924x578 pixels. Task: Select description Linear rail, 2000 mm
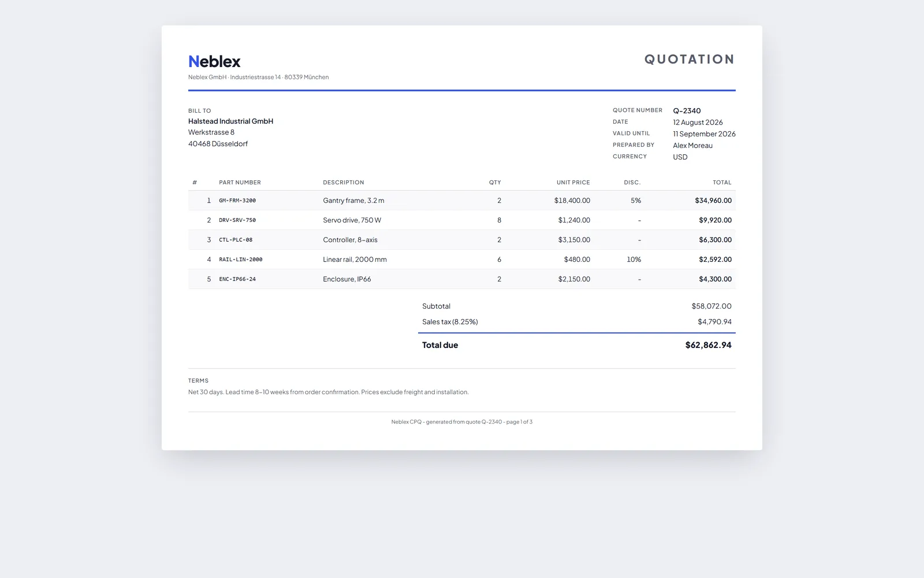click(355, 260)
